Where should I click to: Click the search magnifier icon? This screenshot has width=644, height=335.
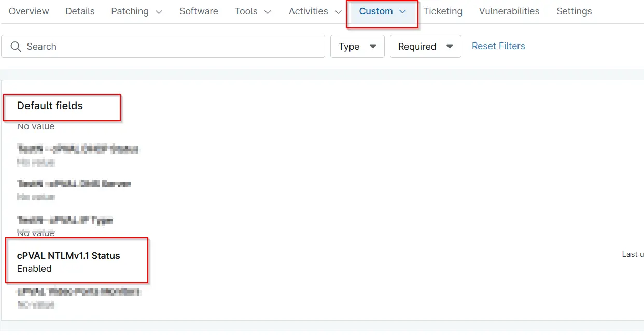click(x=16, y=46)
